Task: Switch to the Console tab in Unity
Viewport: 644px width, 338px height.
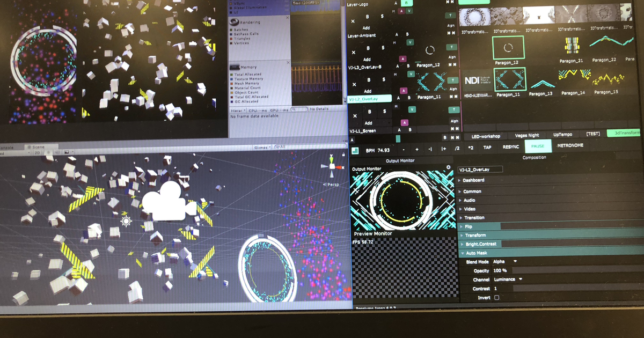Action: pyautogui.click(x=6, y=148)
